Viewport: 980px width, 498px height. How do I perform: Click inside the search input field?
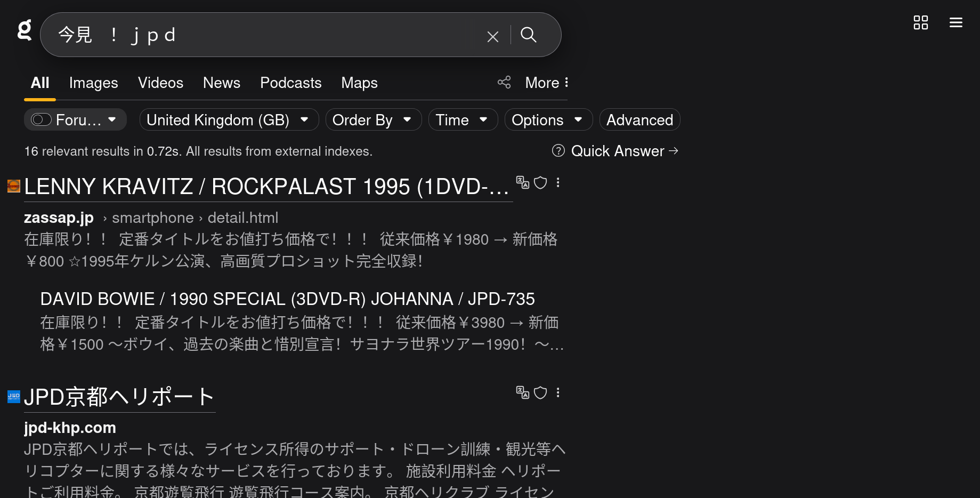tap(266, 35)
